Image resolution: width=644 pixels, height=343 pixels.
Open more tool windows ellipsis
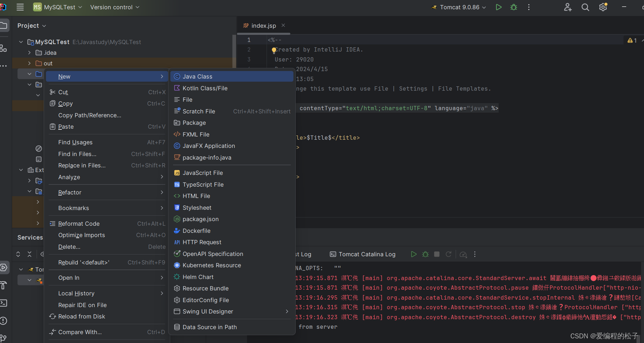tap(4, 66)
